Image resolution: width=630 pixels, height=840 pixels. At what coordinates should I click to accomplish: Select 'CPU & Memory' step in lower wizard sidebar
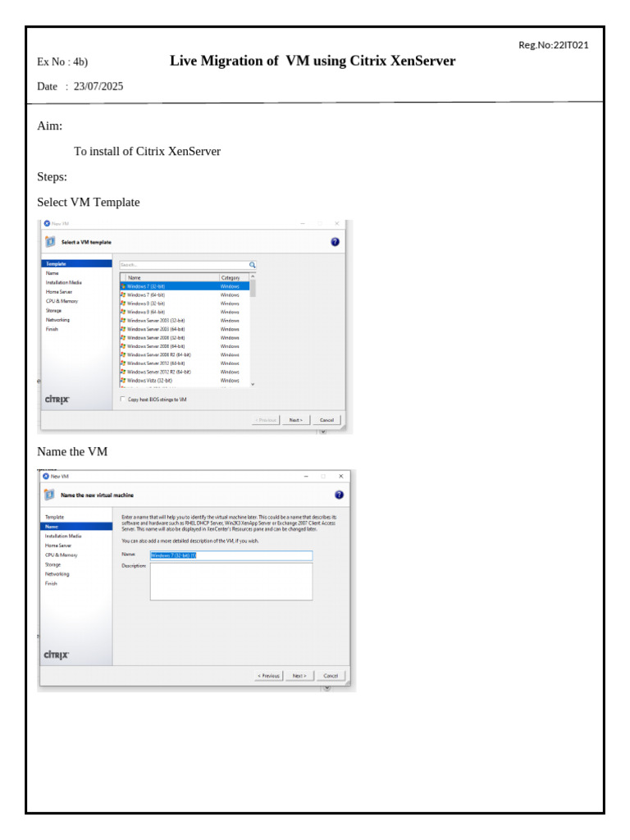(61, 555)
